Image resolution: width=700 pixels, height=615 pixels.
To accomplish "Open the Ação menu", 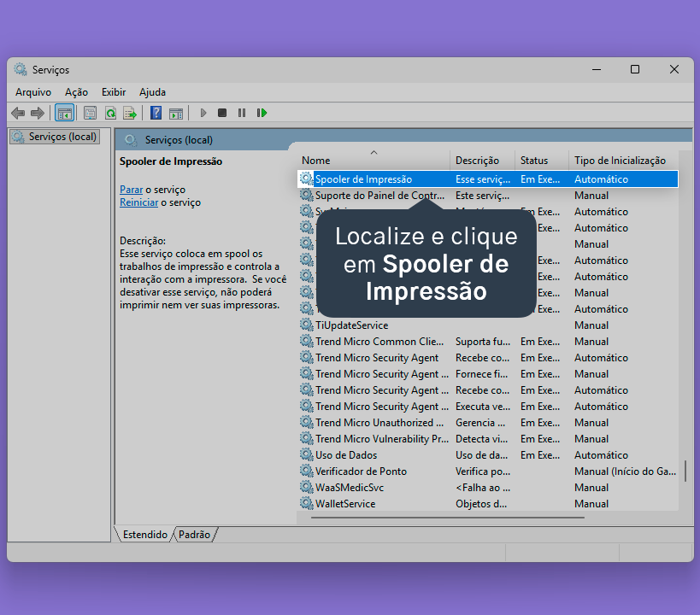I will coord(76,92).
